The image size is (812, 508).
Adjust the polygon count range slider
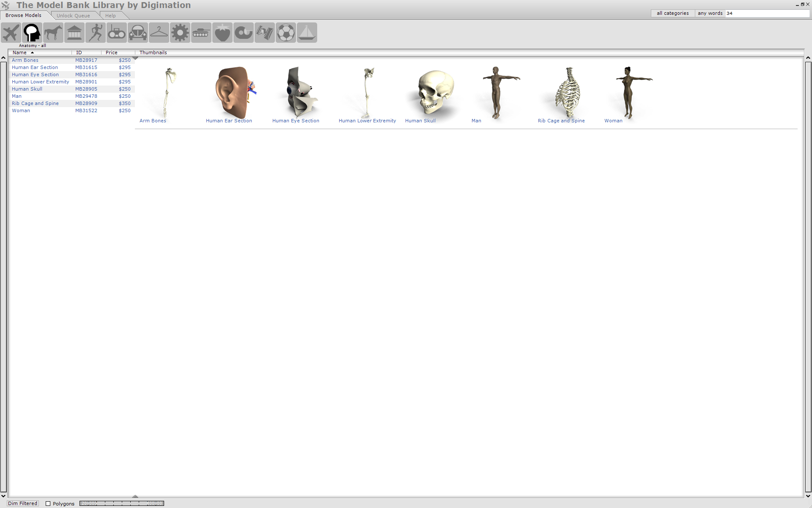click(122, 503)
